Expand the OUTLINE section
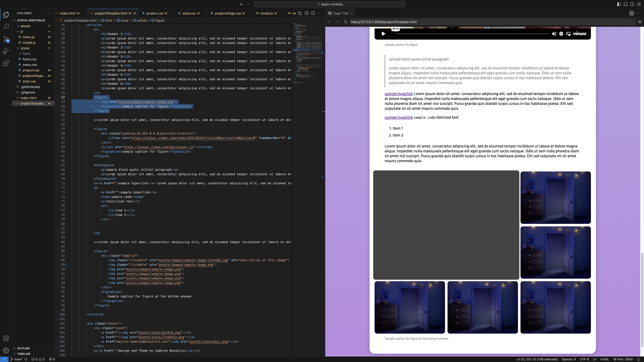The image size is (644, 362). pyautogui.click(x=23, y=348)
